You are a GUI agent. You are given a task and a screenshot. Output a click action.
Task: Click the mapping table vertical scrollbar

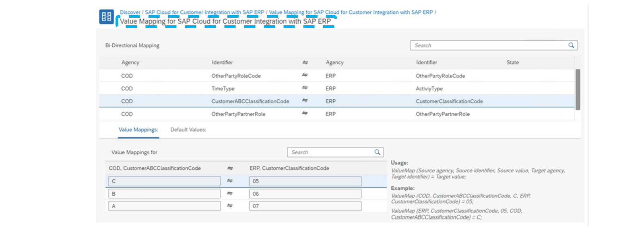click(578, 89)
